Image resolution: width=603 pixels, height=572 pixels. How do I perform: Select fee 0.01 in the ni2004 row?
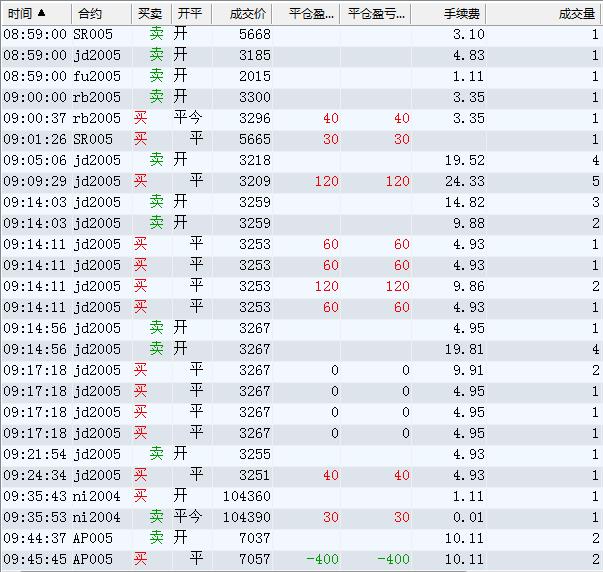468,517
